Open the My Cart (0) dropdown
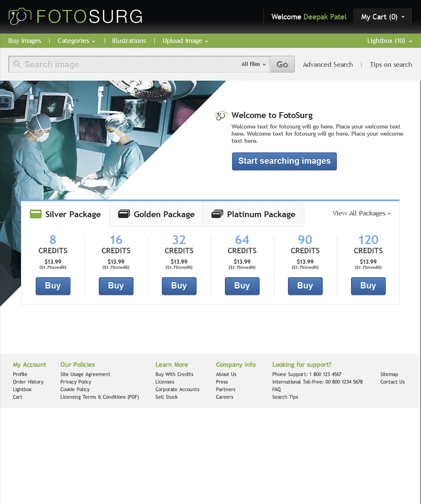This screenshot has width=421, height=504. tap(383, 17)
